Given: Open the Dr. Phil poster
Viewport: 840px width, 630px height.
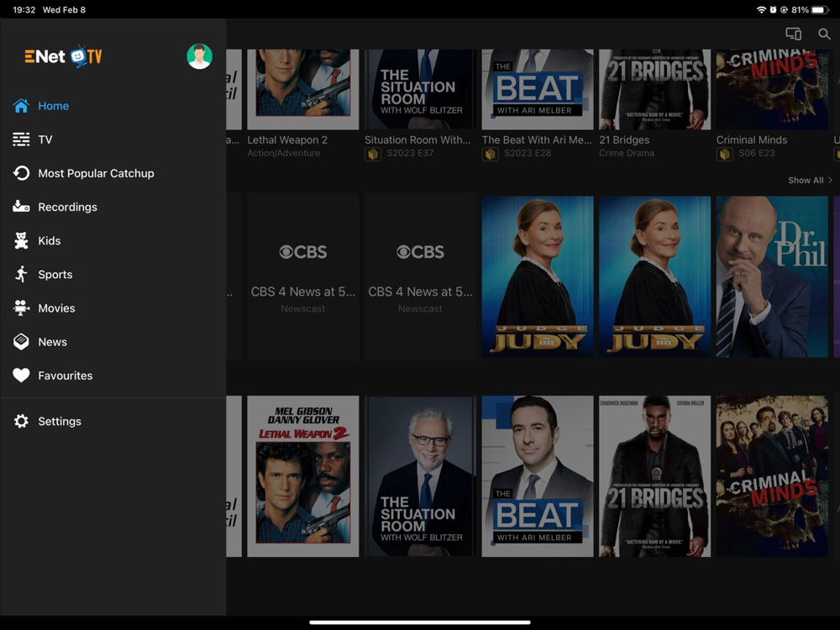Looking at the screenshot, I should [772, 276].
